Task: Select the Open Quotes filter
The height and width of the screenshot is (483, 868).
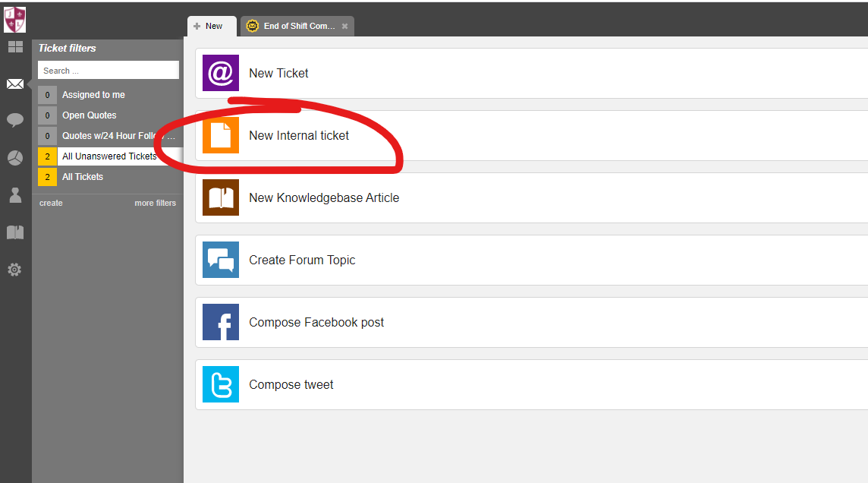Action: click(x=110, y=115)
